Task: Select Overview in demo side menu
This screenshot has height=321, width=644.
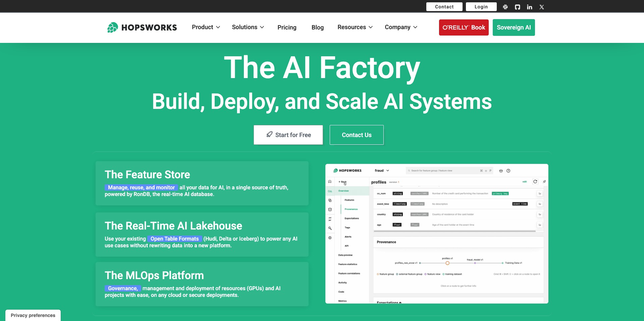Action: click(343, 191)
